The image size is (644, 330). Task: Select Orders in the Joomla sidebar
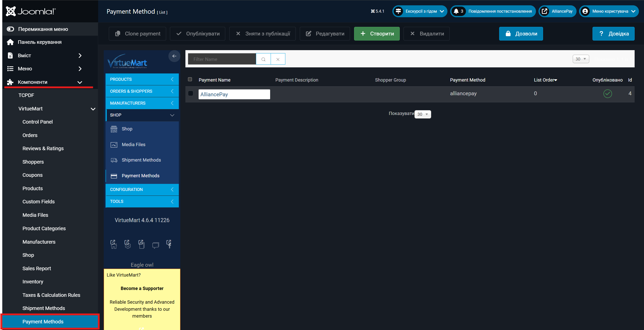click(x=30, y=135)
